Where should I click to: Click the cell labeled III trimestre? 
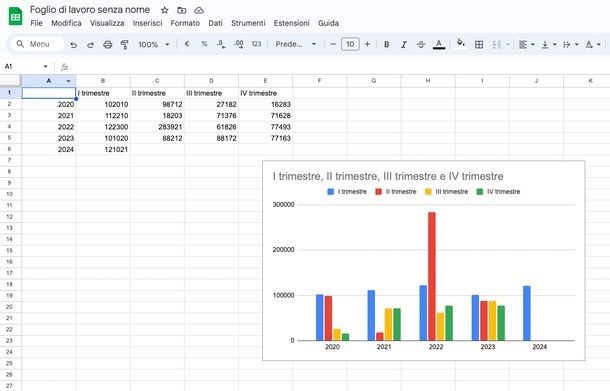coord(211,93)
